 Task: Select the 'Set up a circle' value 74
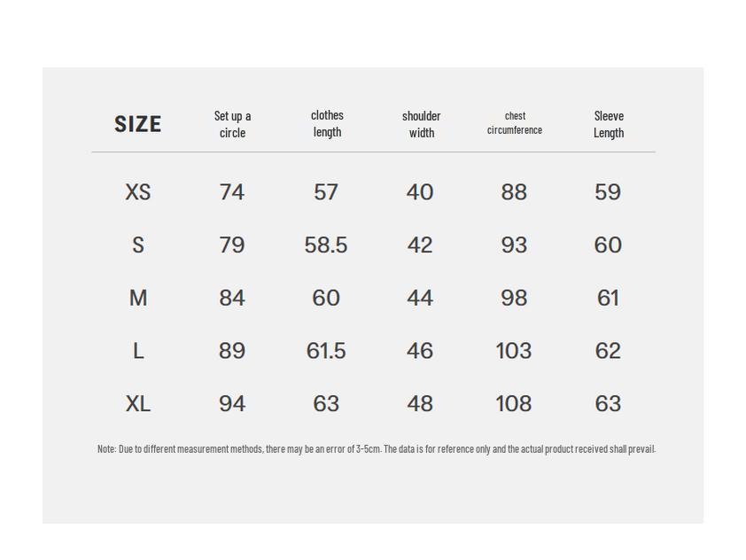click(232, 192)
